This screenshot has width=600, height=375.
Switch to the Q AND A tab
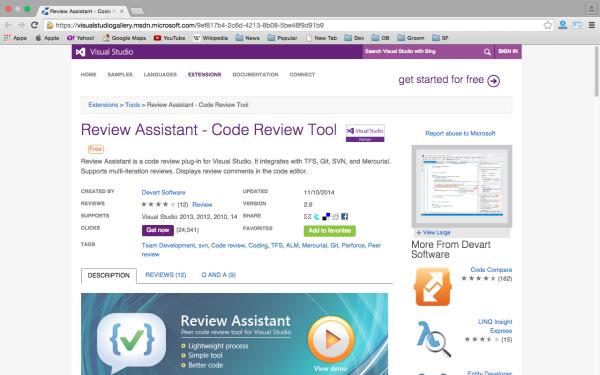click(x=218, y=275)
